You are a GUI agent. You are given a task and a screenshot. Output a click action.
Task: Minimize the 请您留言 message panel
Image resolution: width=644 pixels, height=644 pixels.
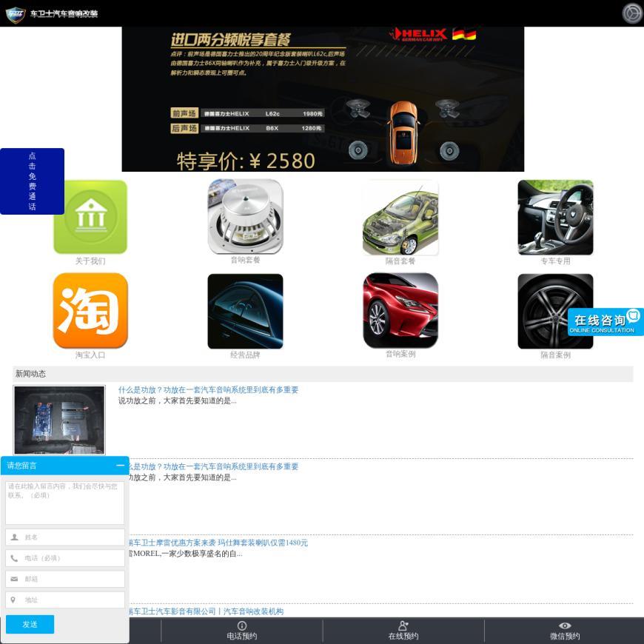(x=121, y=466)
